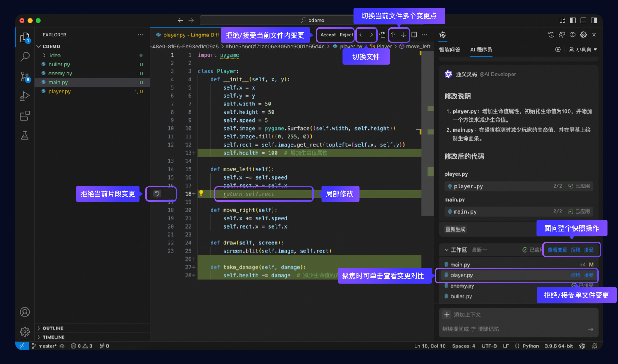
Task: Expand the OUTLINE section
Action: 52,328
